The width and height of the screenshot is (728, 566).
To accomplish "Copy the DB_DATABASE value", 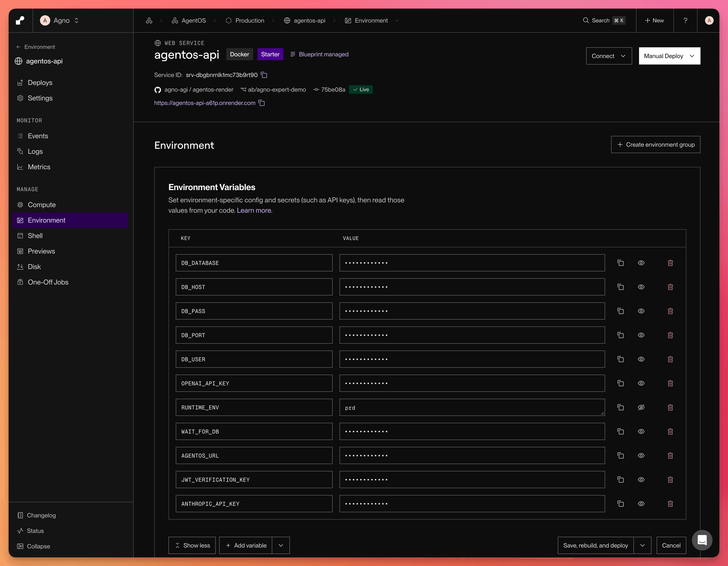I will pos(620,263).
